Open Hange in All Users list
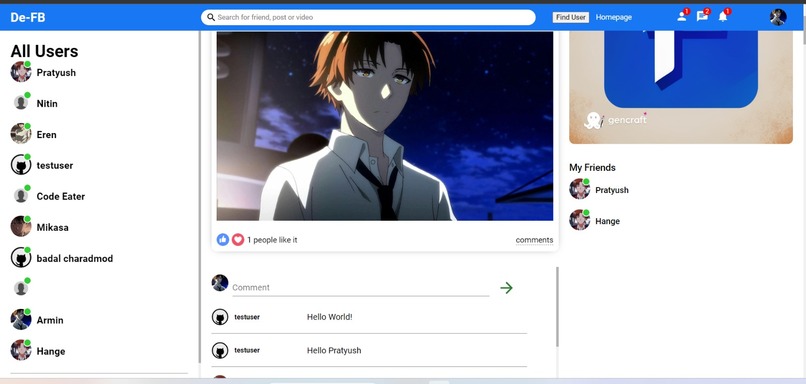This screenshot has height=384, width=806. (x=51, y=352)
